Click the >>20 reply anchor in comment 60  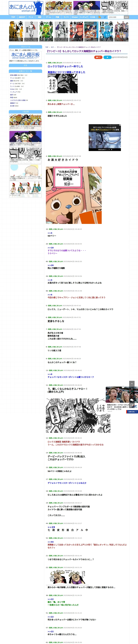click(51, 265)
